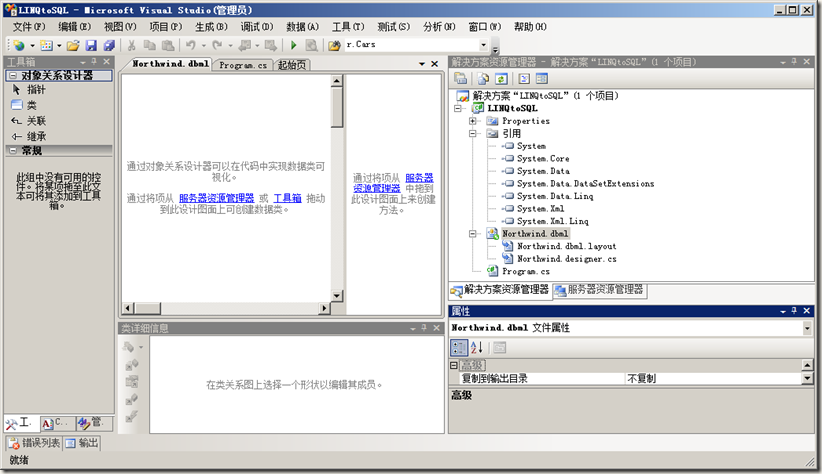Click the 服务器资源管理器 link in designer pane
Viewport: 822px width, 474px height.
(217, 198)
